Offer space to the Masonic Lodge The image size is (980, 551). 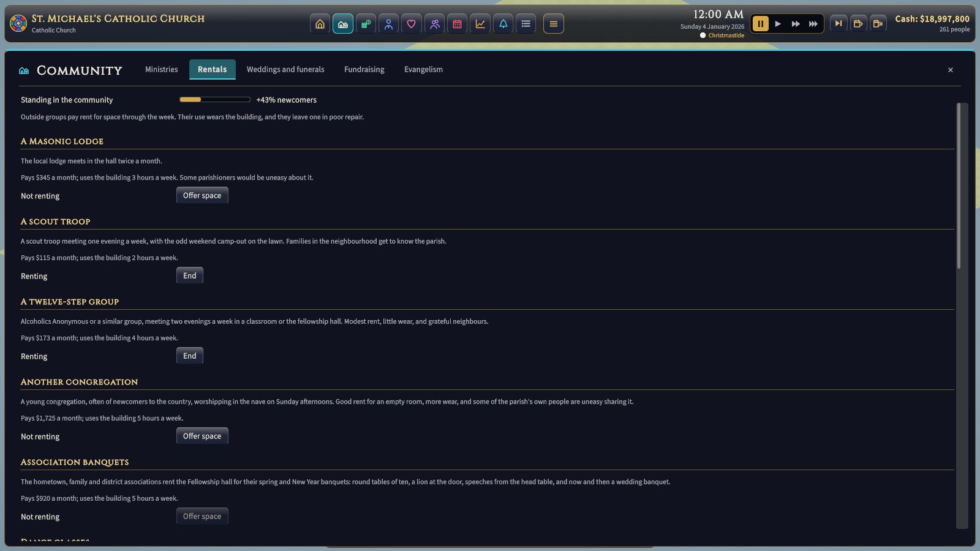tap(202, 195)
